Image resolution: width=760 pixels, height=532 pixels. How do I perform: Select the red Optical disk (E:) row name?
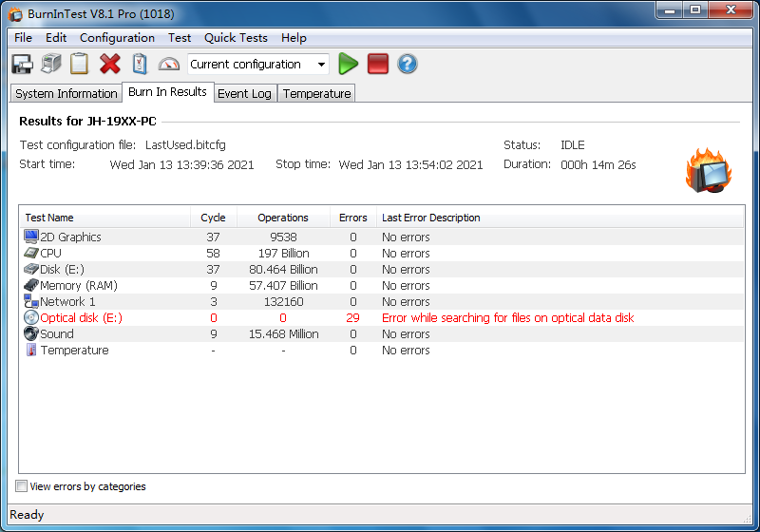pyautogui.click(x=81, y=318)
